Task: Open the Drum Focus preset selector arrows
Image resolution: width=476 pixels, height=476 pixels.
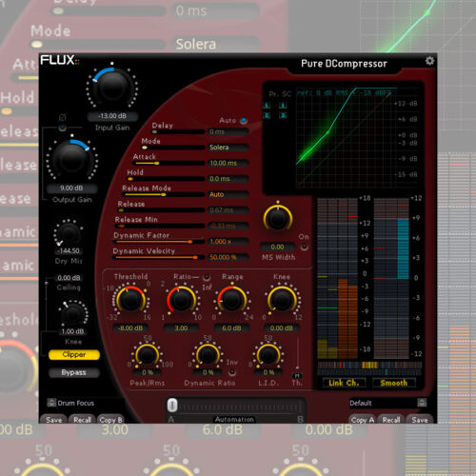Action: click(51, 403)
